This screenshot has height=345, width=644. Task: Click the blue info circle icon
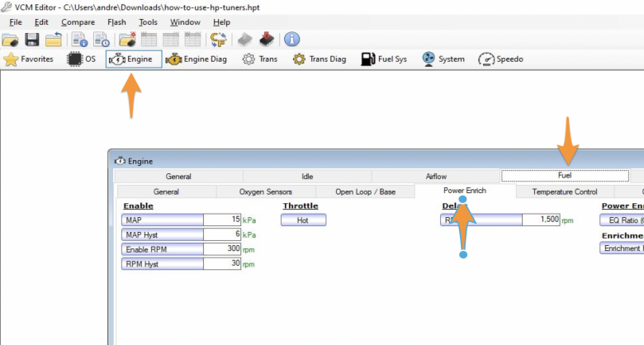pos(292,39)
